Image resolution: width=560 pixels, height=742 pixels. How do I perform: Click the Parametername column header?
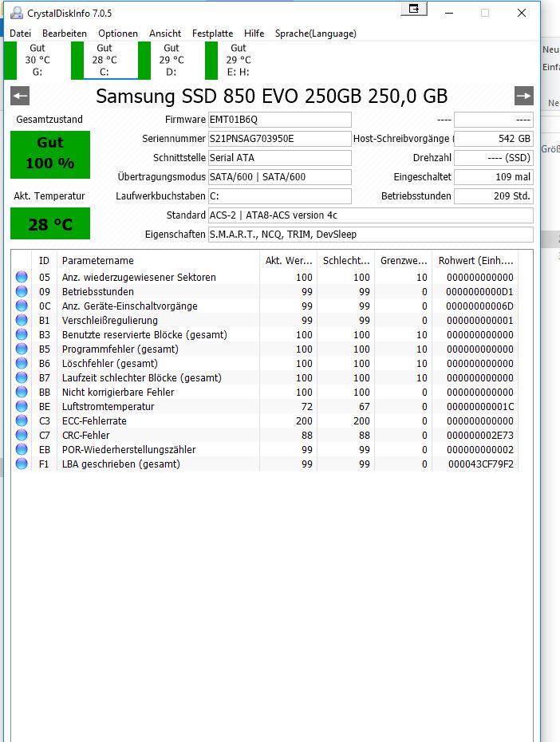point(158,261)
